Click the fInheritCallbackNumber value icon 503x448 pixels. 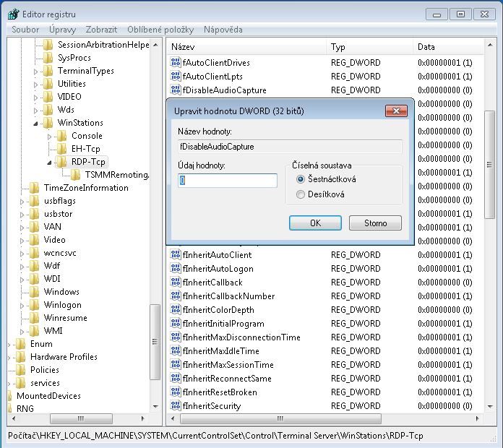pyautogui.click(x=176, y=296)
